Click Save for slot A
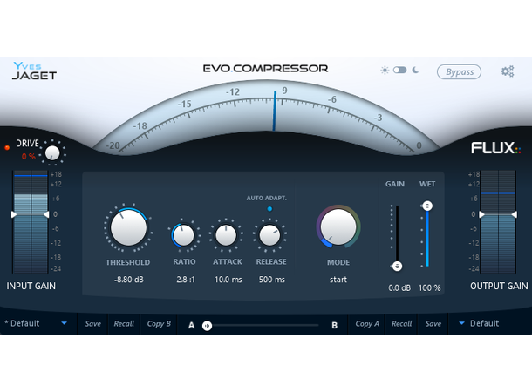The width and height of the screenshot is (532, 392). (x=93, y=324)
